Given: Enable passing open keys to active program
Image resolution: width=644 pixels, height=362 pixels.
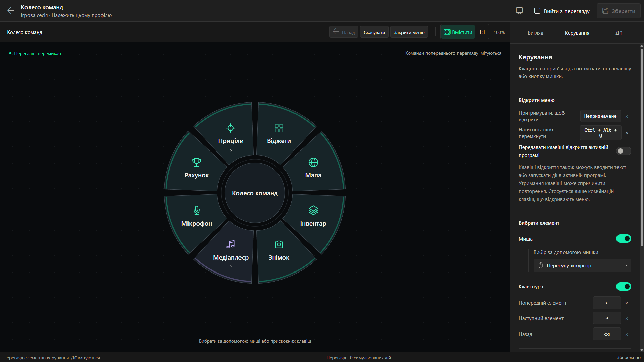Looking at the screenshot, I should tap(624, 151).
